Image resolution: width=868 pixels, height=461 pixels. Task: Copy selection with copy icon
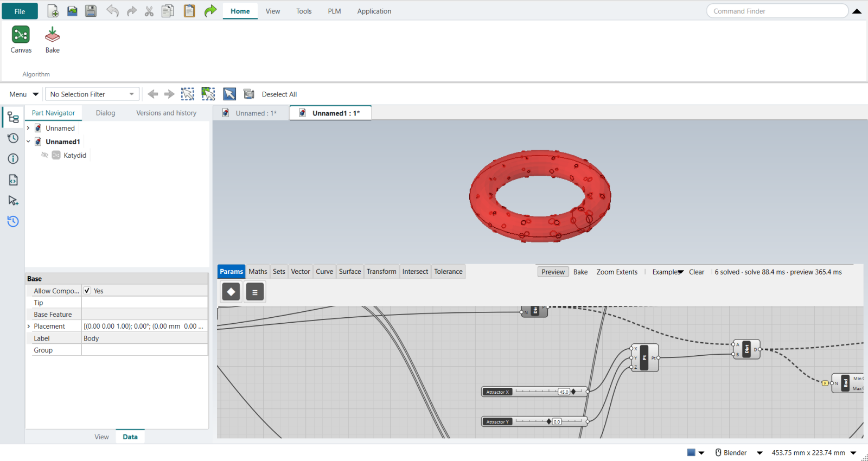coord(168,11)
